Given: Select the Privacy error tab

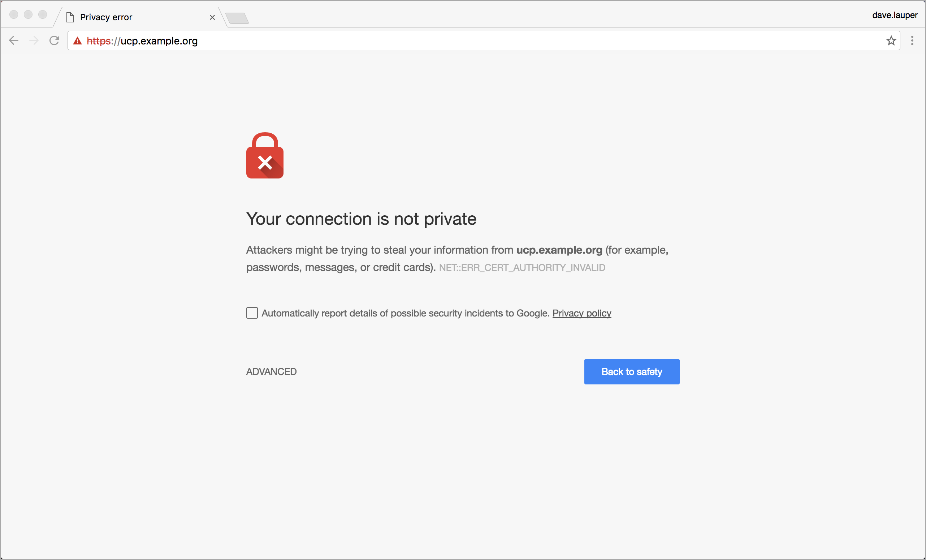Looking at the screenshot, I should (132, 17).
